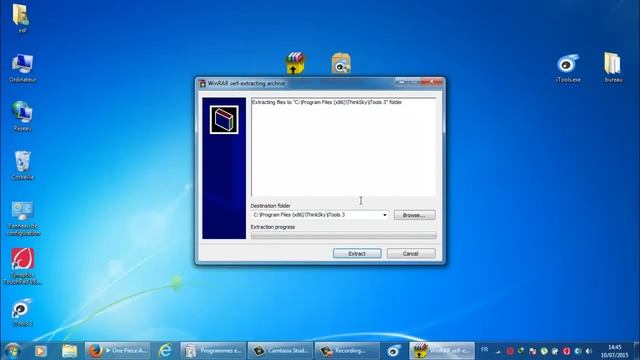Click Extract in the WinRAR dialog

357,253
